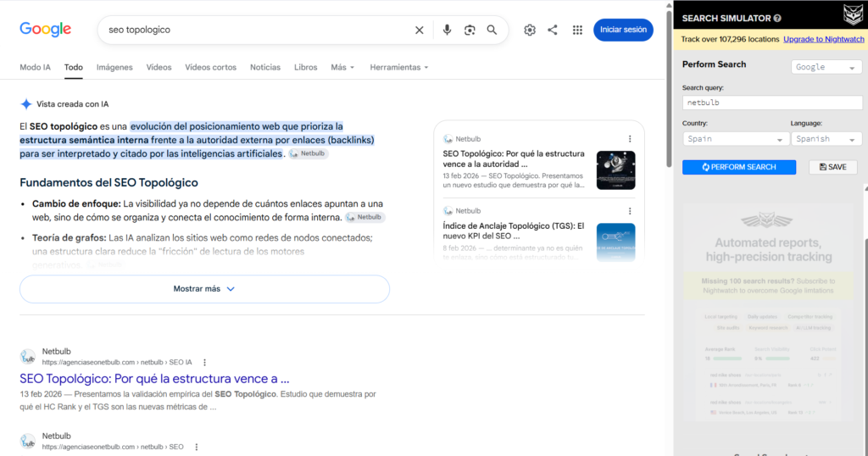The height and width of the screenshot is (456, 868).
Task: Click Netbulb favicon of second organic result
Action: 28,442
